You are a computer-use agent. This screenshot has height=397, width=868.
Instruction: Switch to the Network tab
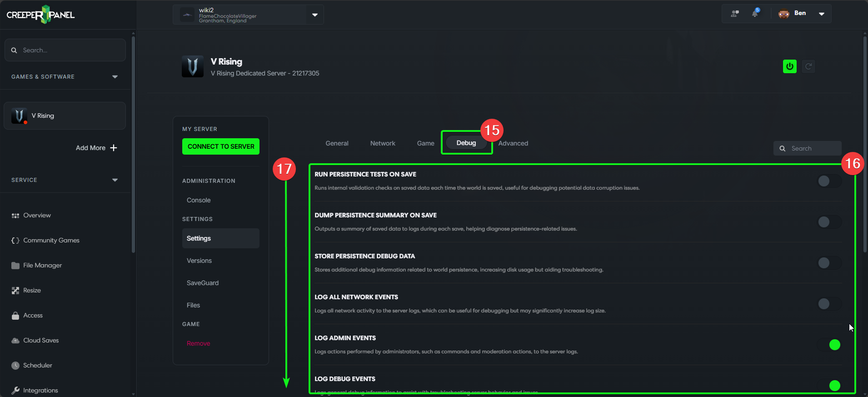(x=383, y=143)
